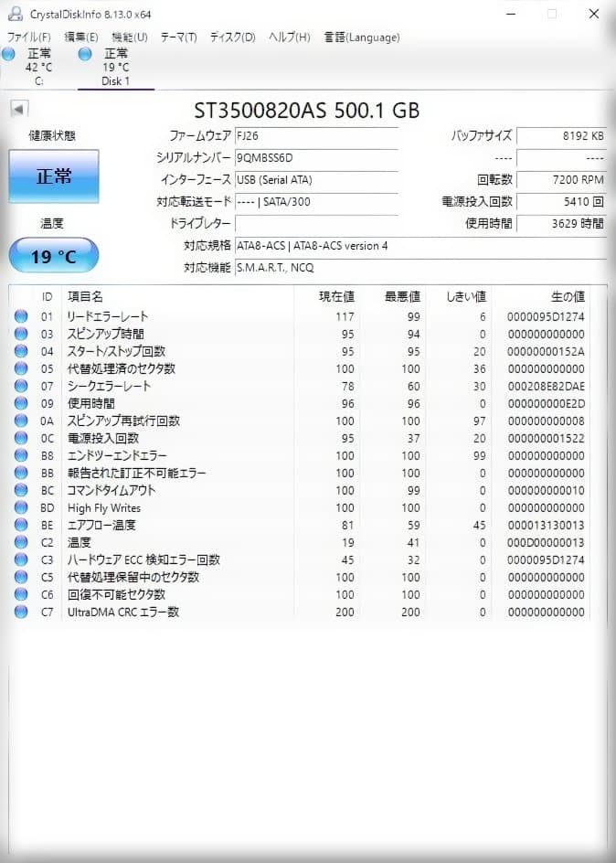
Task: Click the status icon for ID C2 row
Action: click(21, 542)
